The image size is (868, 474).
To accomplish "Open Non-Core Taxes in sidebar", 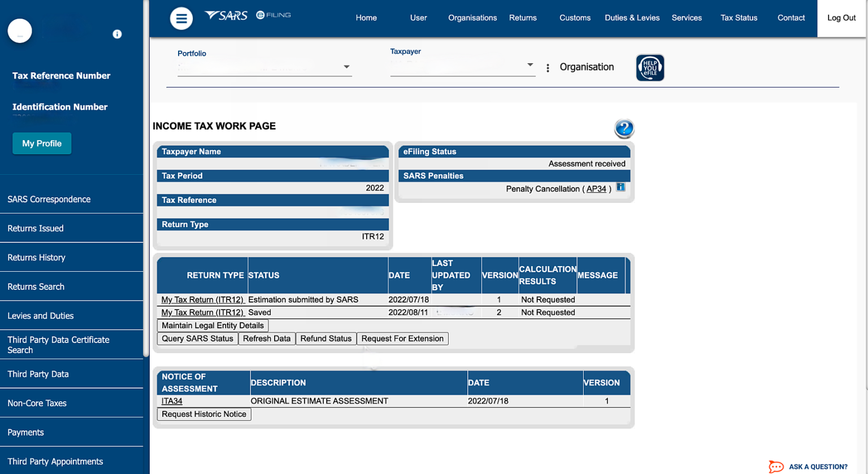I will click(x=72, y=403).
